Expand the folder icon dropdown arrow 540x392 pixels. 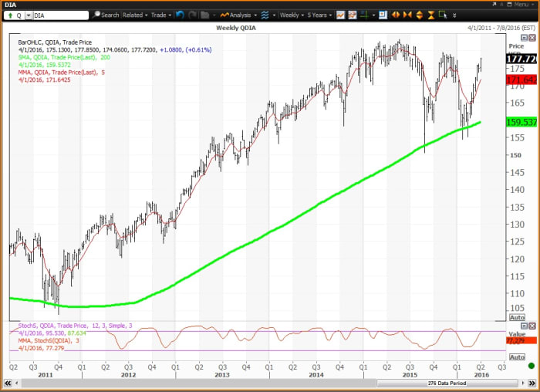(214, 15)
